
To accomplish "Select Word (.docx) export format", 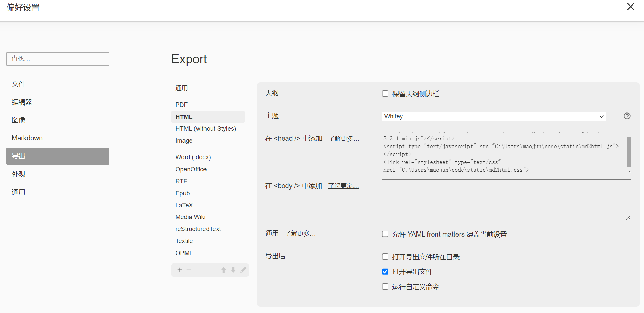I will [208, 157].
